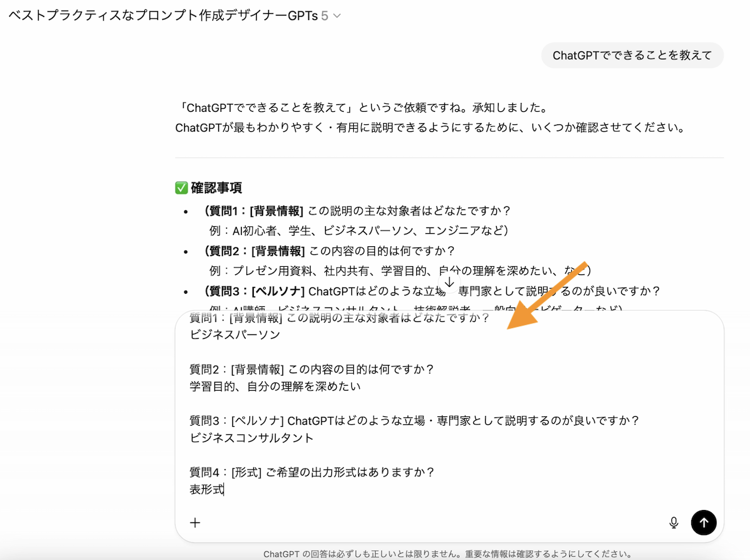Image resolution: width=750 pixels, height=560 pixels.
Task: Send the message with the black arrow button
Action: (704, 522)
